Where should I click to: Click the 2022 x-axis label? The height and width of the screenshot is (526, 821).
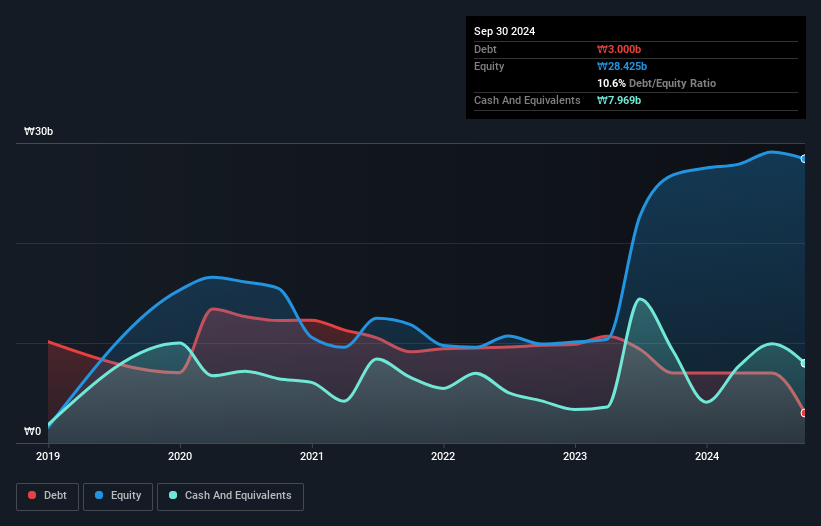point(443,456)
